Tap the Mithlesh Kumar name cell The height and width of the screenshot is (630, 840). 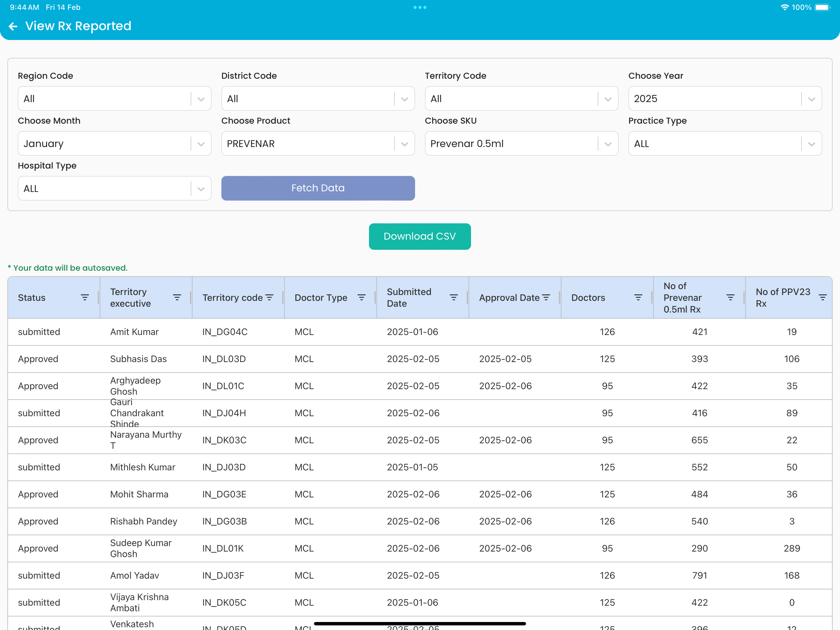(x=143, y=467)
